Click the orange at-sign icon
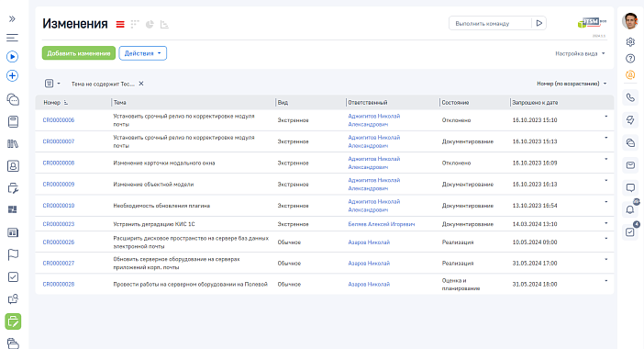 tap(630, 74)
